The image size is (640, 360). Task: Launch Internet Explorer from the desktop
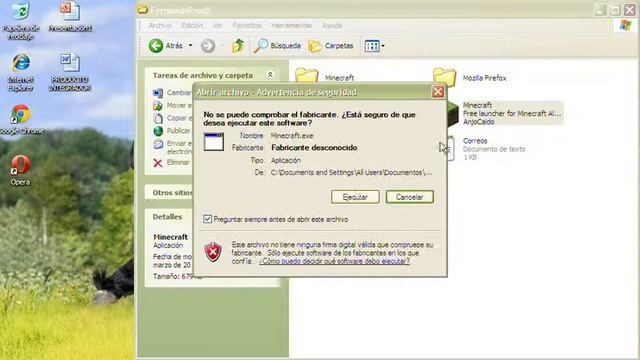[20, 72]
